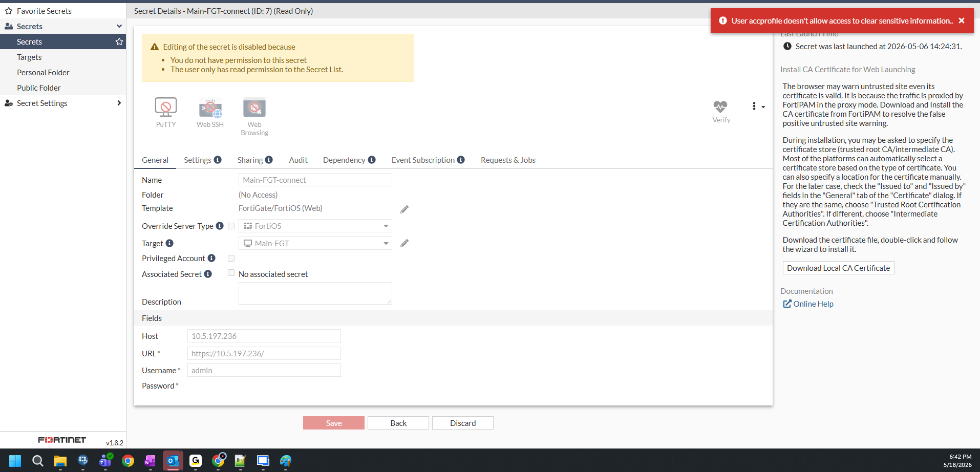Switch to the Settings tab
The image size is (980, 472).
point(198,160)
